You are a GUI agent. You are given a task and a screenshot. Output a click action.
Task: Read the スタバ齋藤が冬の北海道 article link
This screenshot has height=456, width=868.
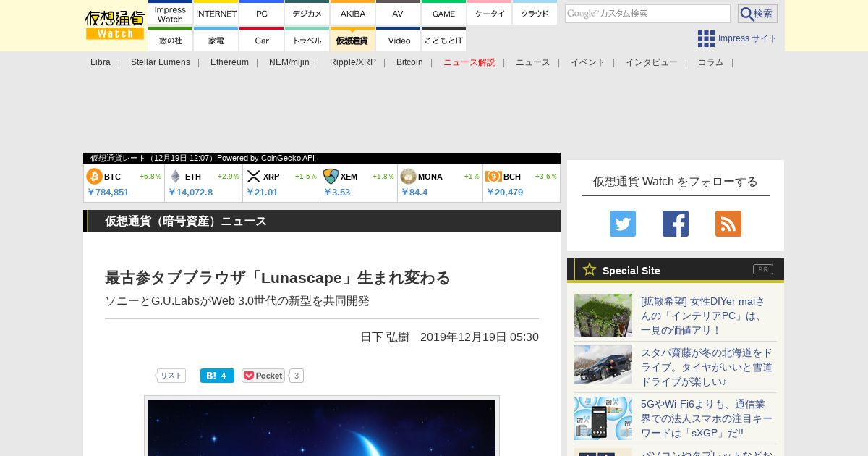[707, 367]
